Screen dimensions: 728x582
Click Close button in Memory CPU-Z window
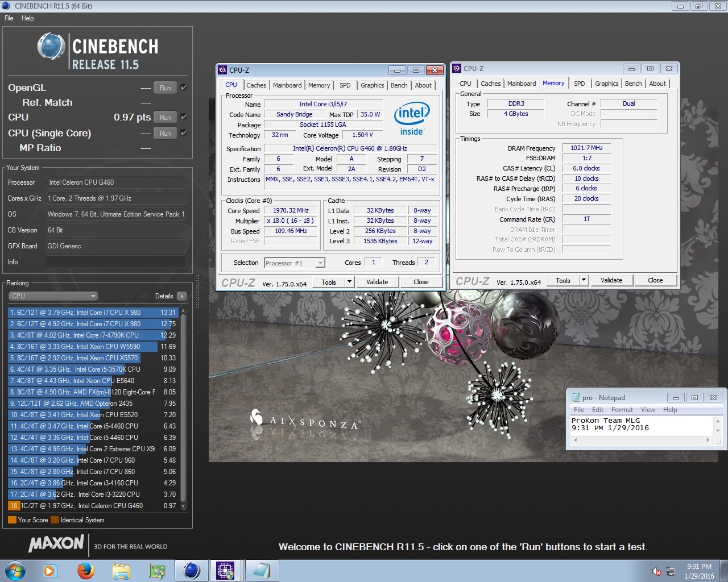(655, 280)
